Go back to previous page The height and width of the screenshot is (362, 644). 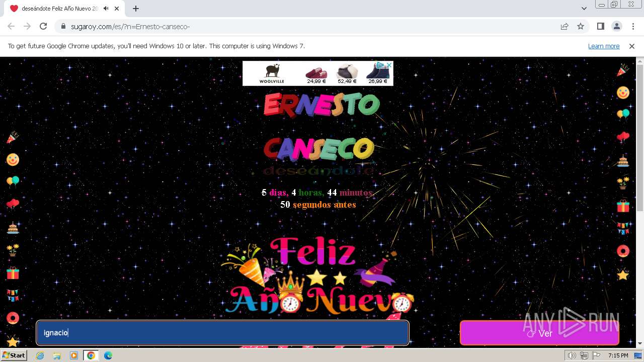pyautogui.click(x=11, y=26)
